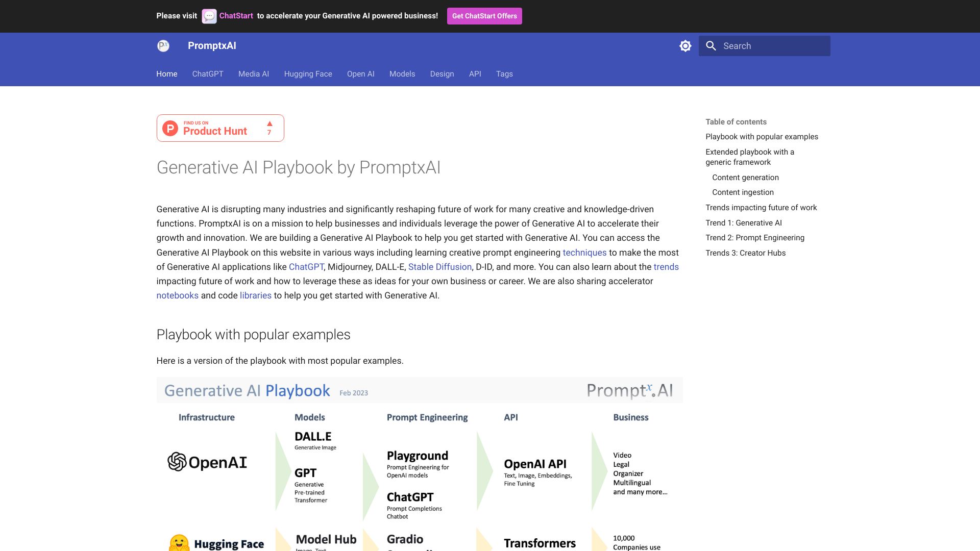Screen dimensions: 980x551
Task: Open the Tags page from navigation
Action: coord(504,73)
